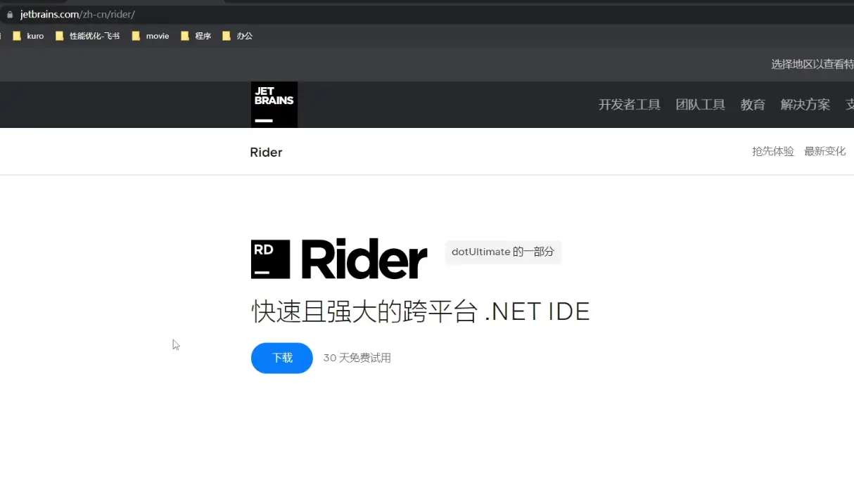This screenshot has width=854, height=504.
Task: Open the 性能优化-飞书 bookmark folder
Action: pos(87,36)
